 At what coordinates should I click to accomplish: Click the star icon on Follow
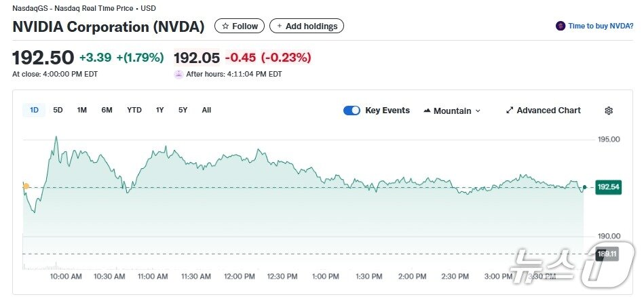[x=225, y=26]
